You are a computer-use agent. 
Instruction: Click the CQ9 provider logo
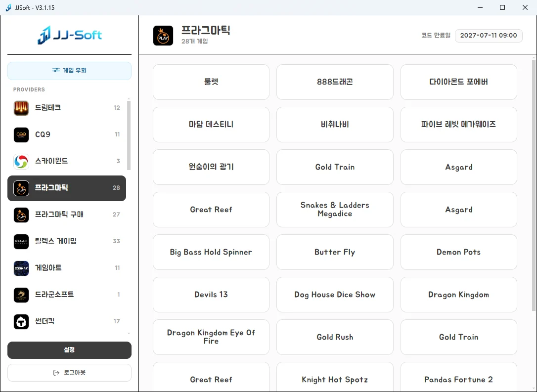point(21,134)
